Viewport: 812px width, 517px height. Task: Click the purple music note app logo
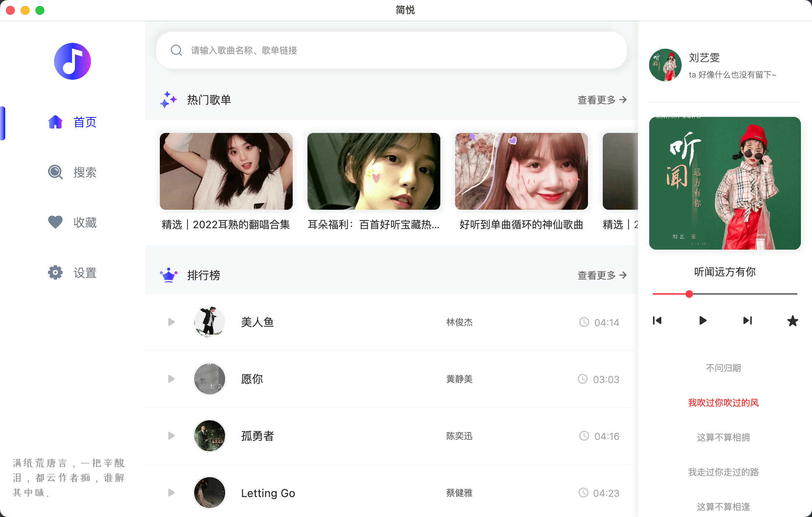pos(72,61)
